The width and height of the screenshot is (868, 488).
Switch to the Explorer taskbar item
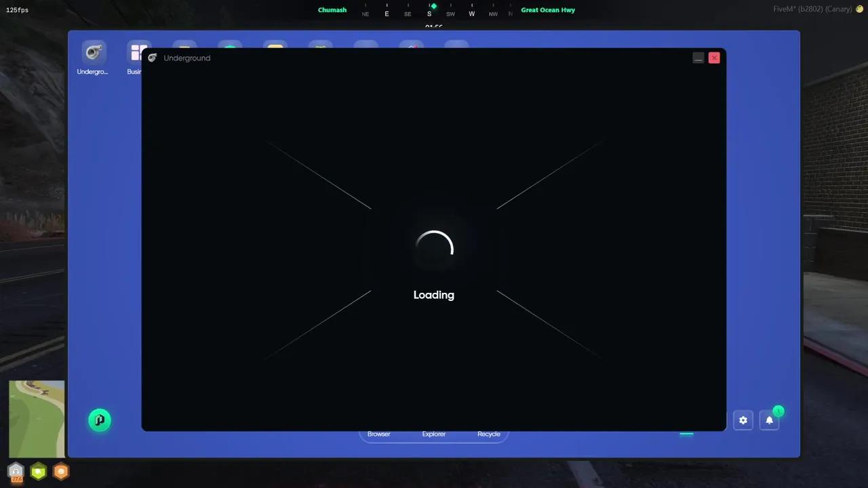pyautogui.click(x=433, y=434)
